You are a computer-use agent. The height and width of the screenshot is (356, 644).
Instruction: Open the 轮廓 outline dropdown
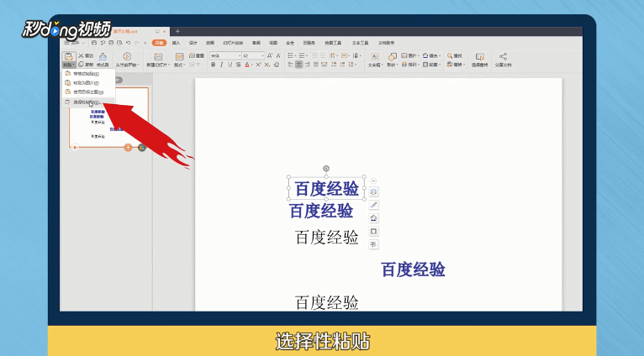[431, 65]
